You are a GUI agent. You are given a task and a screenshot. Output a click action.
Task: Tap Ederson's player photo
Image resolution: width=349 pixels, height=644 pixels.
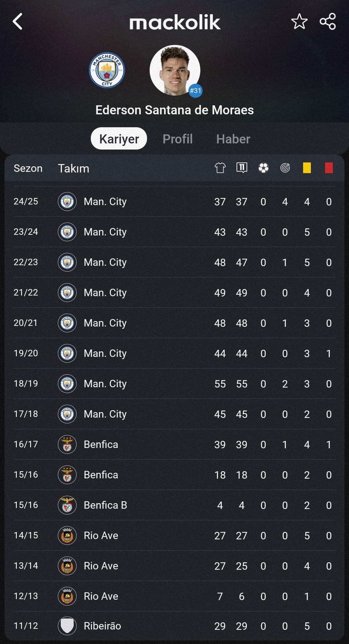[x=175, y=70]
